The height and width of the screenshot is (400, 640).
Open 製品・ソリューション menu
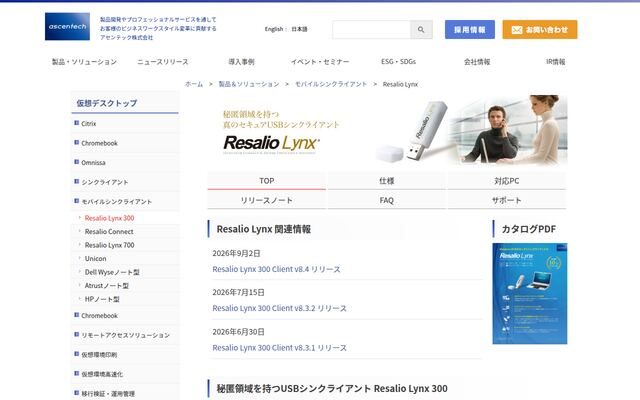84,62
